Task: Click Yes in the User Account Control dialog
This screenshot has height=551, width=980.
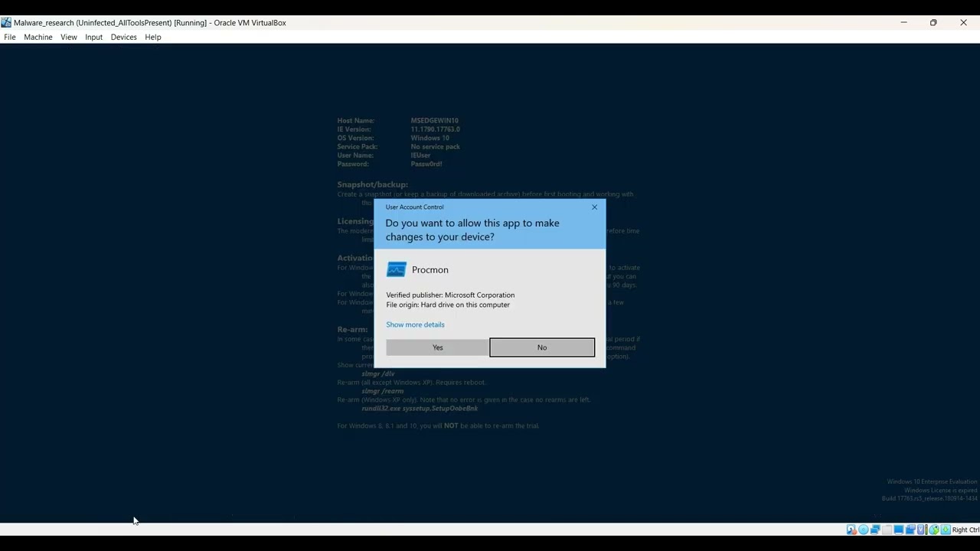Action: click(x=437, y=347)
